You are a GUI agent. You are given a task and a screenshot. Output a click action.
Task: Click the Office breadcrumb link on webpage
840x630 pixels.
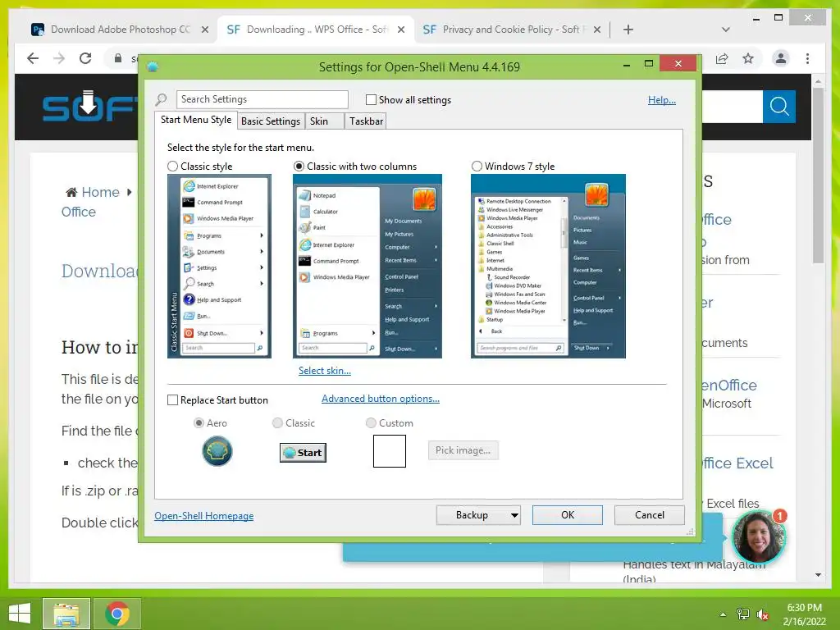point(79,212)
